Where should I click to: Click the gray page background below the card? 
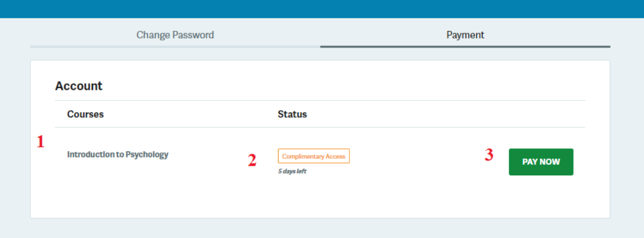[x=322, y=229]
